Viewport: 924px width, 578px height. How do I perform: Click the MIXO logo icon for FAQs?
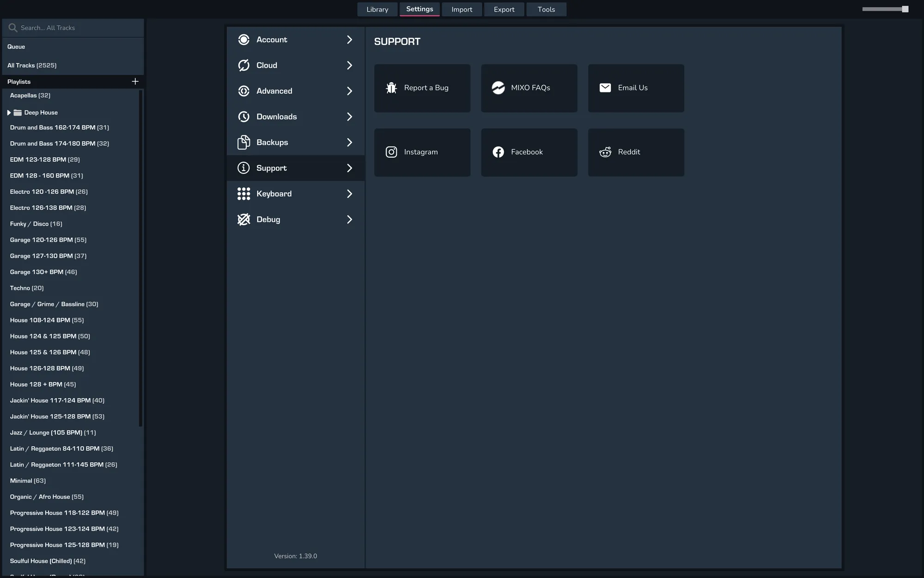[498, 88]
